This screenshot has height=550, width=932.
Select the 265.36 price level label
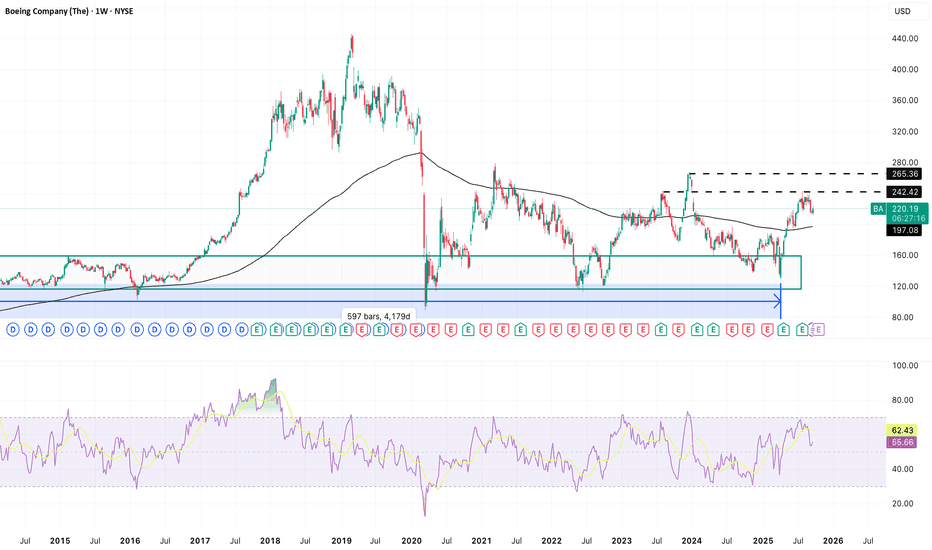[907, 174]
